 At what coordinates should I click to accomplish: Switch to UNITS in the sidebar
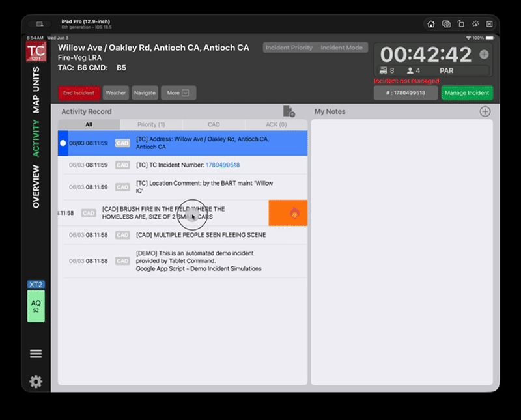36,79
